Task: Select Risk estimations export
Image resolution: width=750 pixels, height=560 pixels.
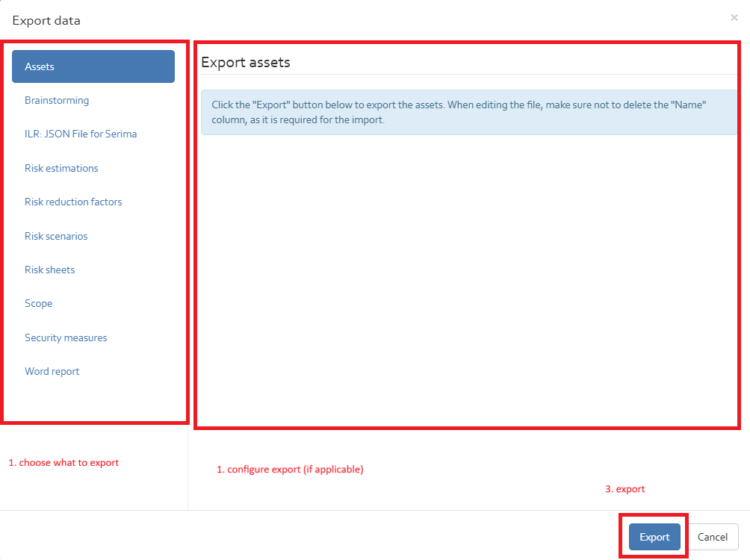Action: tap(61, 168)
